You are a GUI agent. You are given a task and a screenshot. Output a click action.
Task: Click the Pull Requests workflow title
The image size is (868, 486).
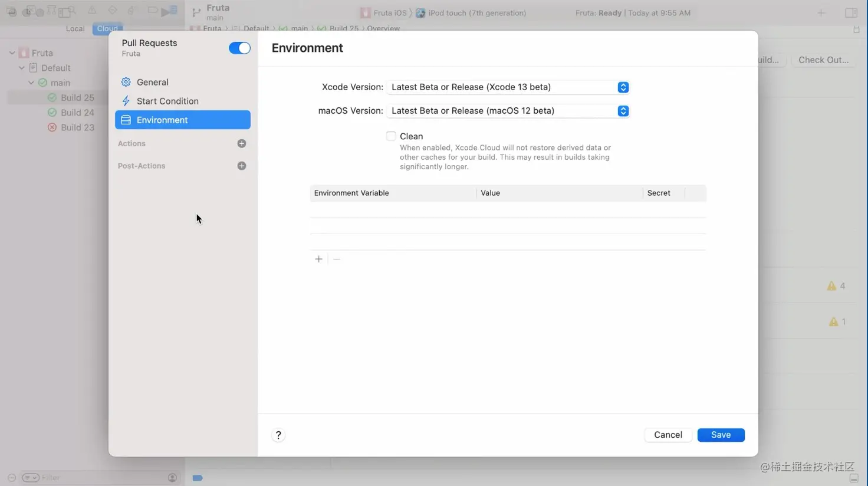(149, 43)
